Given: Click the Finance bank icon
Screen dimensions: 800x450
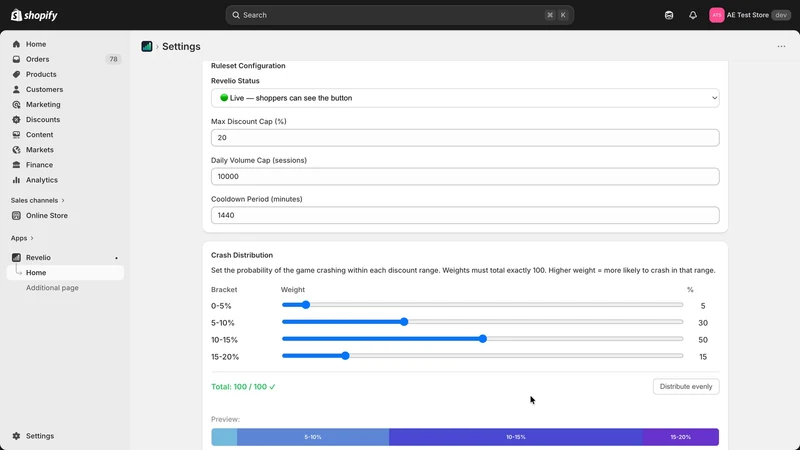Looking at the screenshot, I should [16, 165].
